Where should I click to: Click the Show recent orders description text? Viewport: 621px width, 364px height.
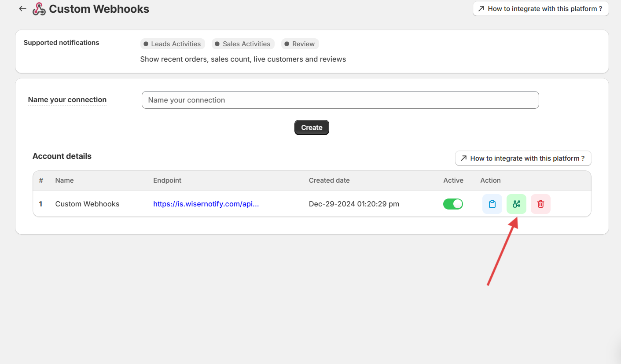[243, 59]
